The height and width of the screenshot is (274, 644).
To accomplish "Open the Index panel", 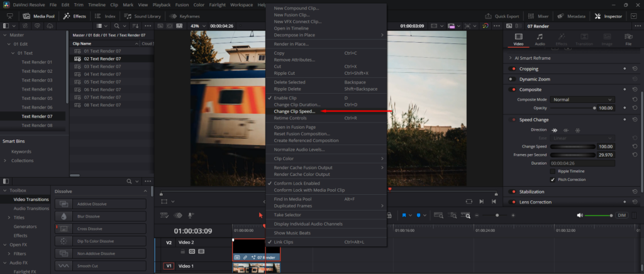I will [105, 16].
